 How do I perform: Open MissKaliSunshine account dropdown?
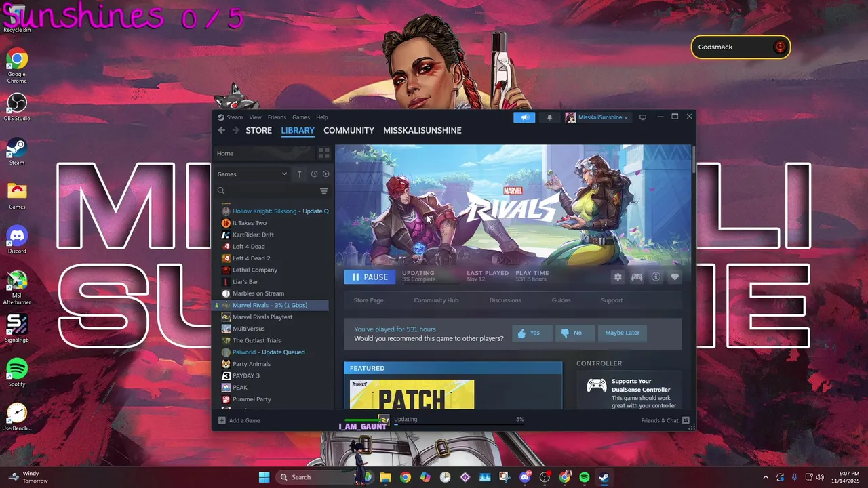pyautogui.click(x=597, y=117)
